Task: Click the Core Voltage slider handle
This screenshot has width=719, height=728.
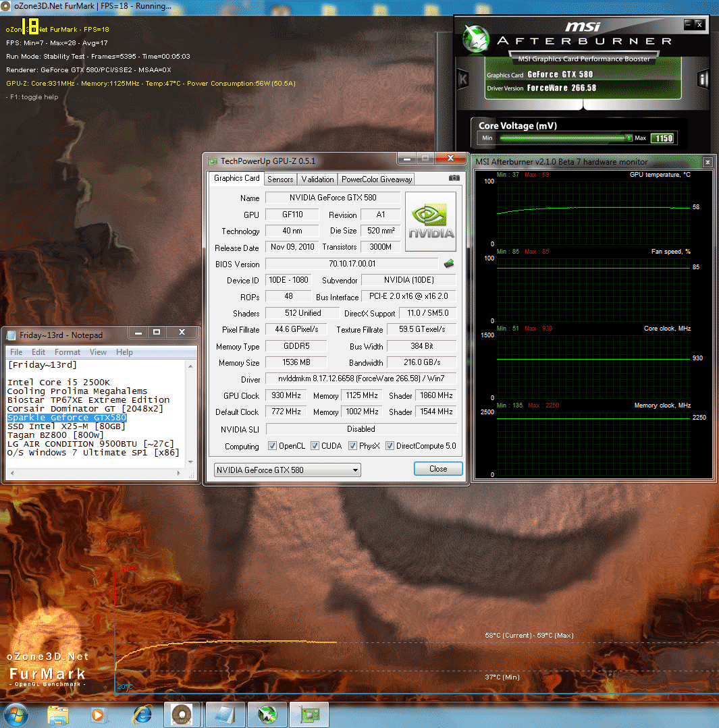Action: 629,138
